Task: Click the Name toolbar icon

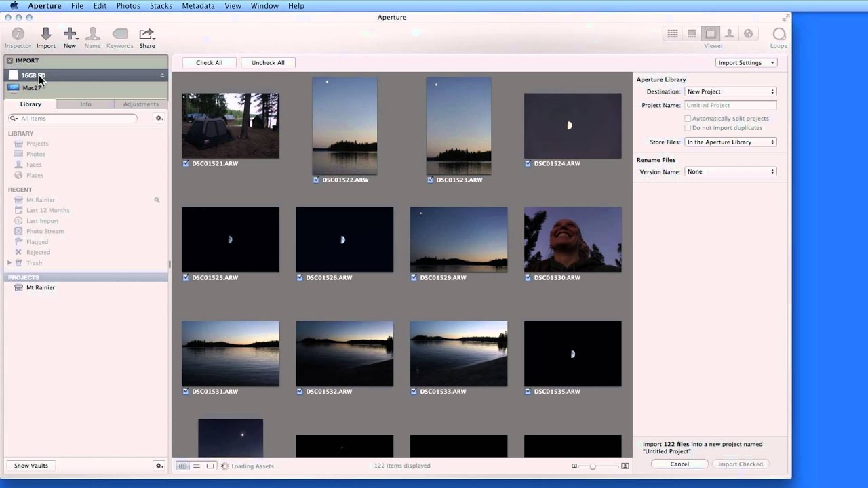Action: pos(93,34)
